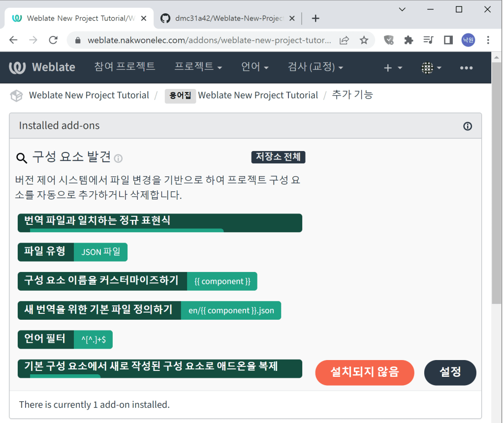Click the 설치되지 않음 uninstall button

pos(365,372)
